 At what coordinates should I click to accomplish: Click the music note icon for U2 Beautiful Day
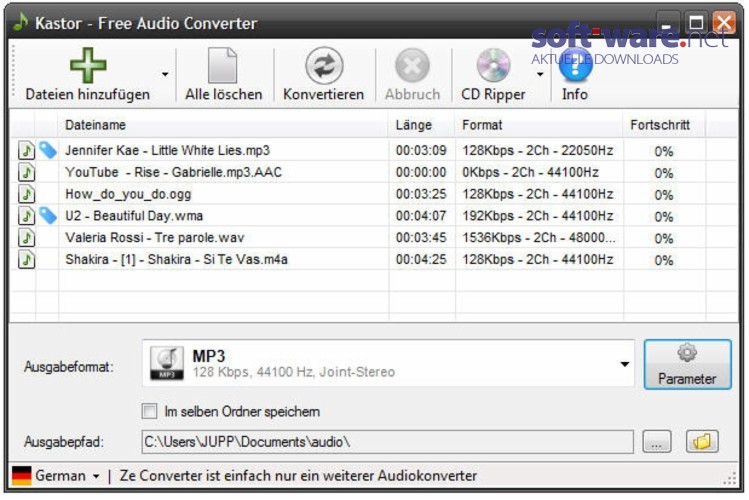pyautogui.click(x=27, y=216)
